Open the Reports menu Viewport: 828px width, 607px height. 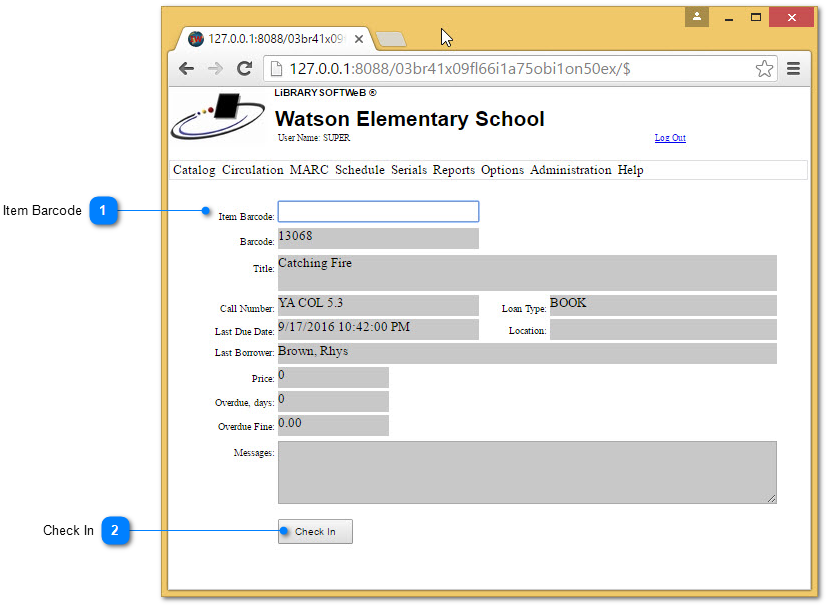pos(454,170)
